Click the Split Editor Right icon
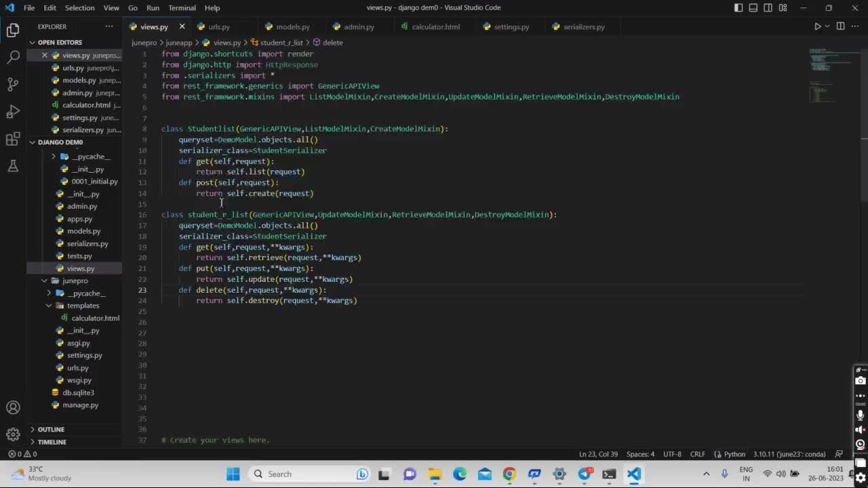868x488 pixels. 840,26
